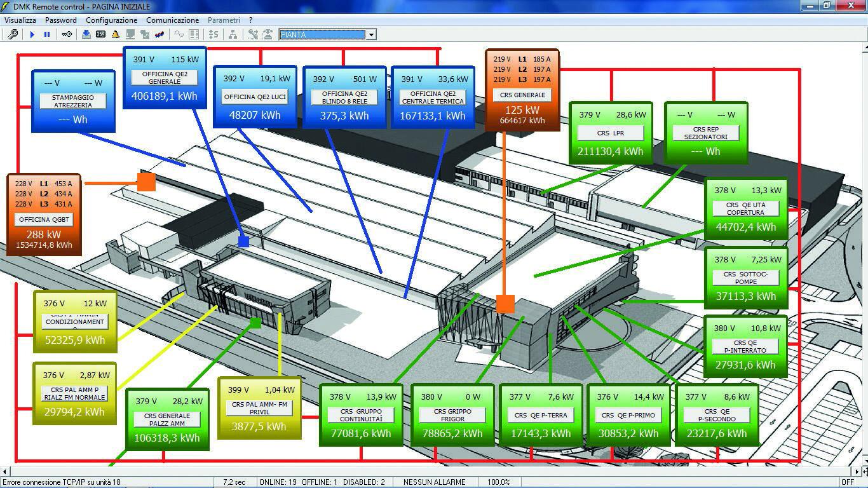
Task: Click the key password icon
Action: coord(66,34)
